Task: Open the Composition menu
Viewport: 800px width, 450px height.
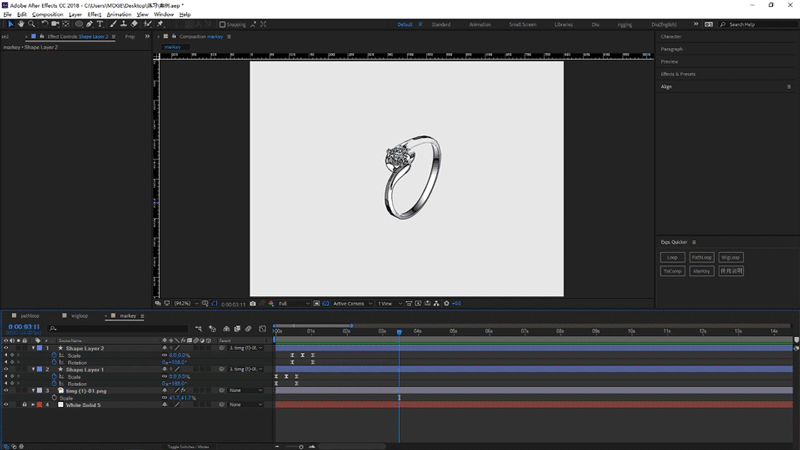Action: (x=47, y=14)
